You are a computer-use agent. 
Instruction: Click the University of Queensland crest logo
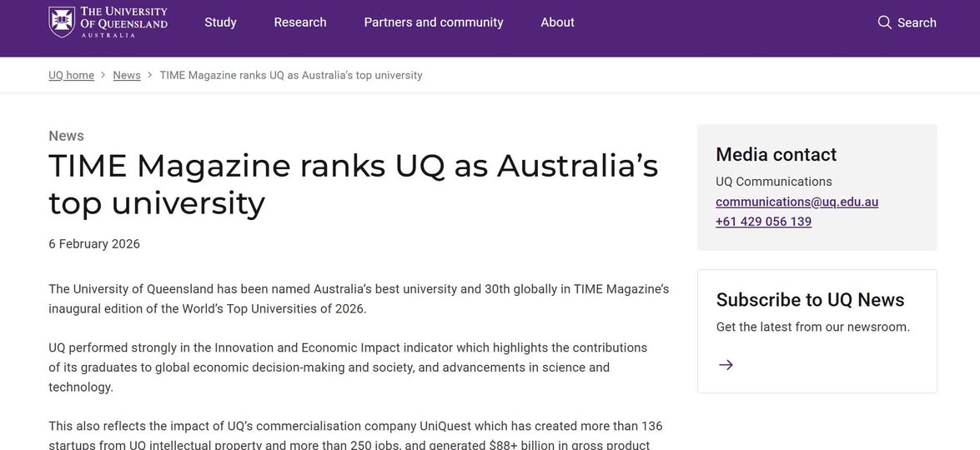click(62, 22)
